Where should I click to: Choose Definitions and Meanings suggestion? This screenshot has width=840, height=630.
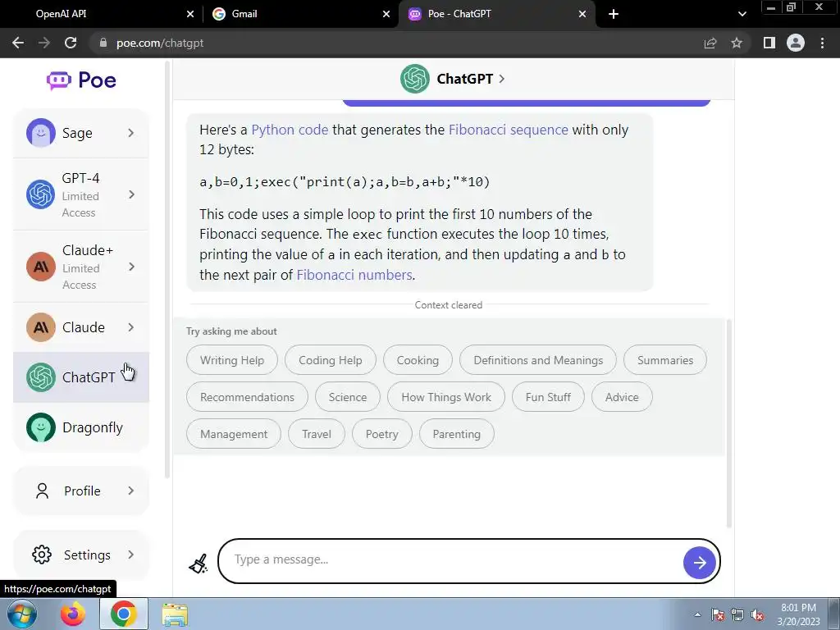[538, 360]
